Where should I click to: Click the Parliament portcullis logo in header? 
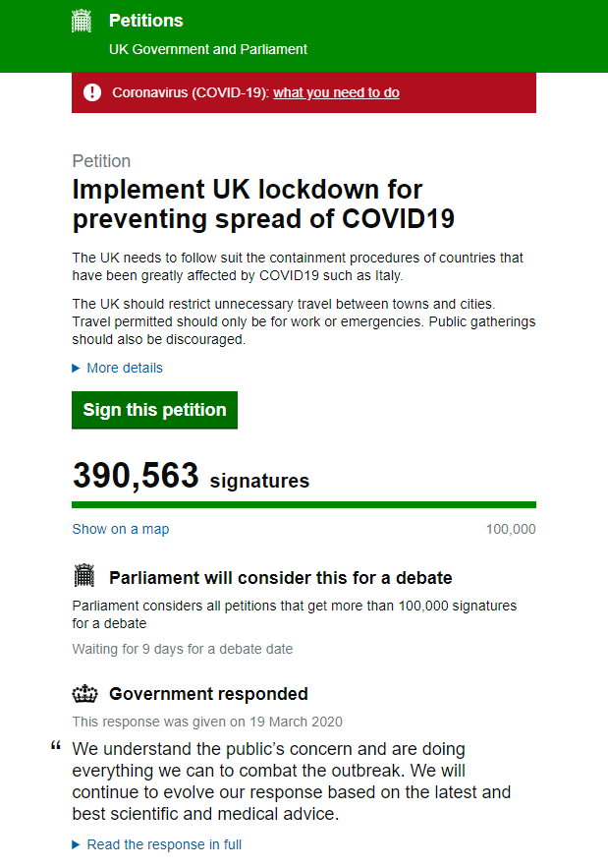click(83, 21)
